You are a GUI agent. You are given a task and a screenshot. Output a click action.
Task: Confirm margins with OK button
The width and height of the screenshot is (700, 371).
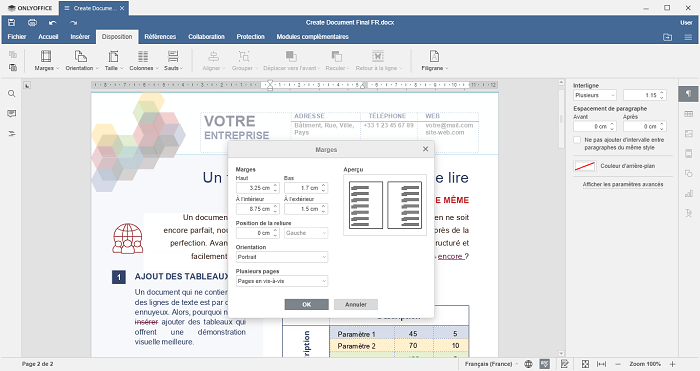coord(307,304)
